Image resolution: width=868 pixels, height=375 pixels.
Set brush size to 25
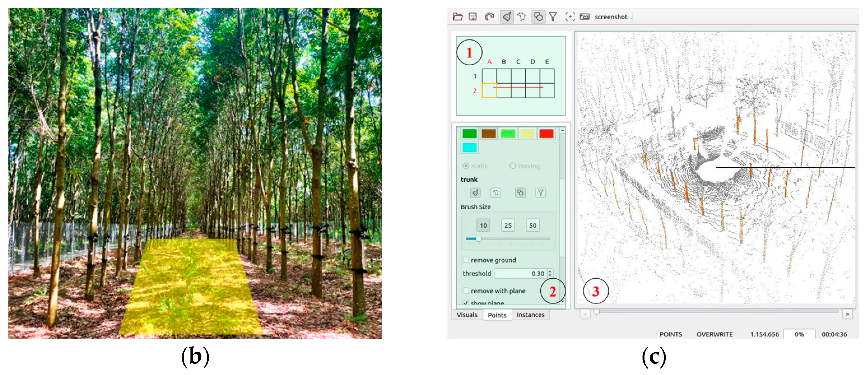(508, 225)
